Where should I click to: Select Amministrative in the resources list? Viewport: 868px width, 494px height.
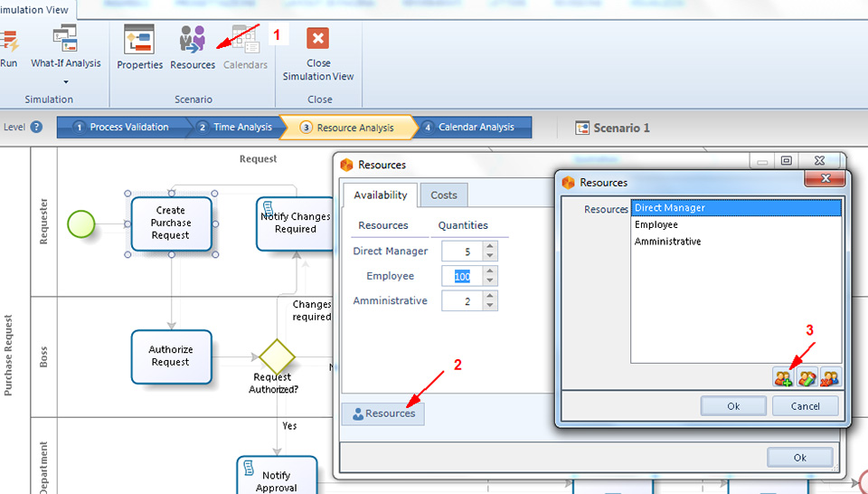pos(736,242)
